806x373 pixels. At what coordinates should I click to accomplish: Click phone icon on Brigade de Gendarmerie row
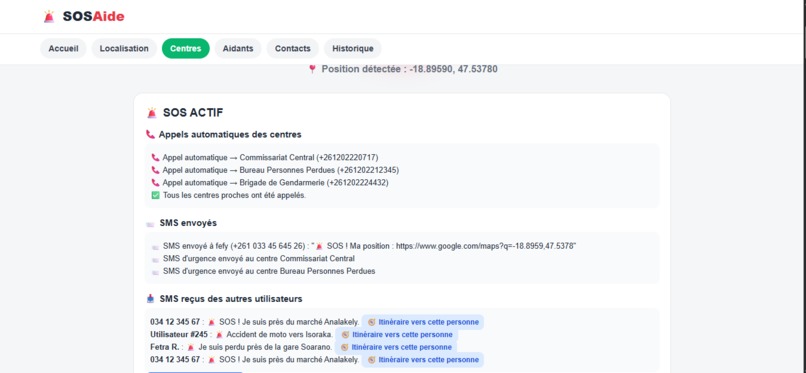(155, 183)
